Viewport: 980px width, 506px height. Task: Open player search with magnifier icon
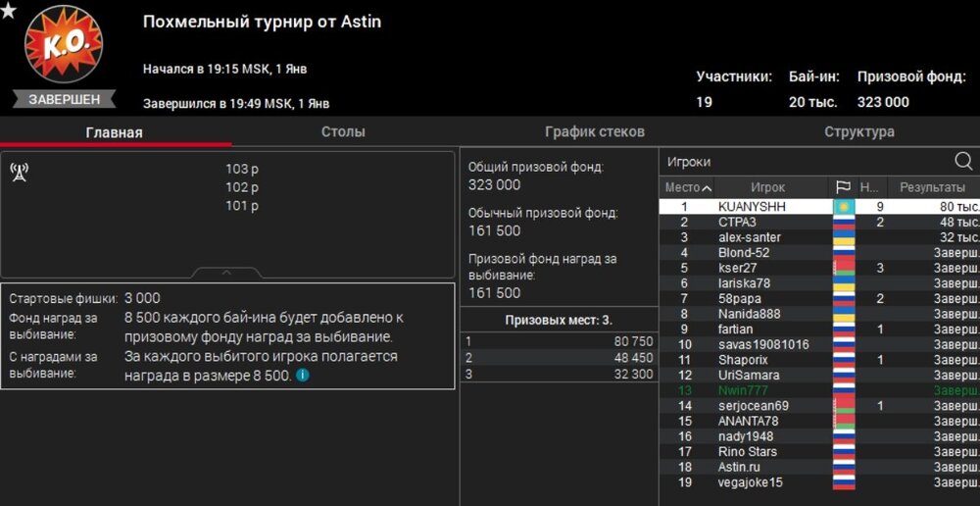click(x=962, y=162)
